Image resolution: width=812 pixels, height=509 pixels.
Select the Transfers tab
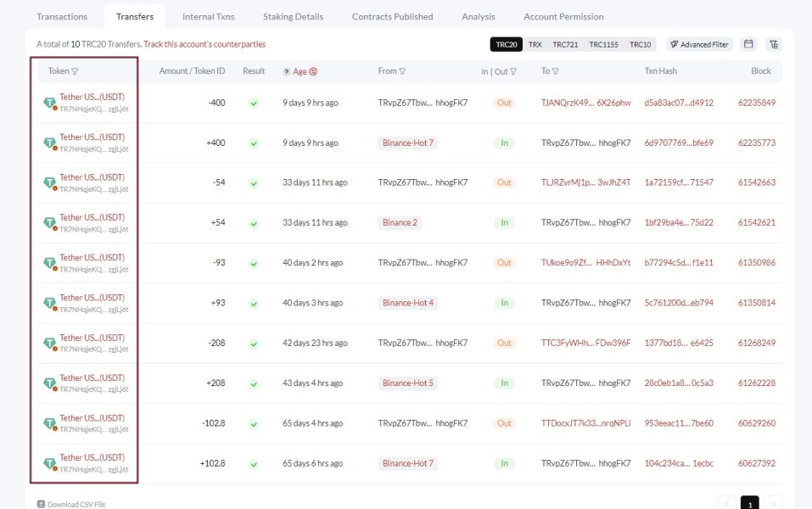pos(135,17)
